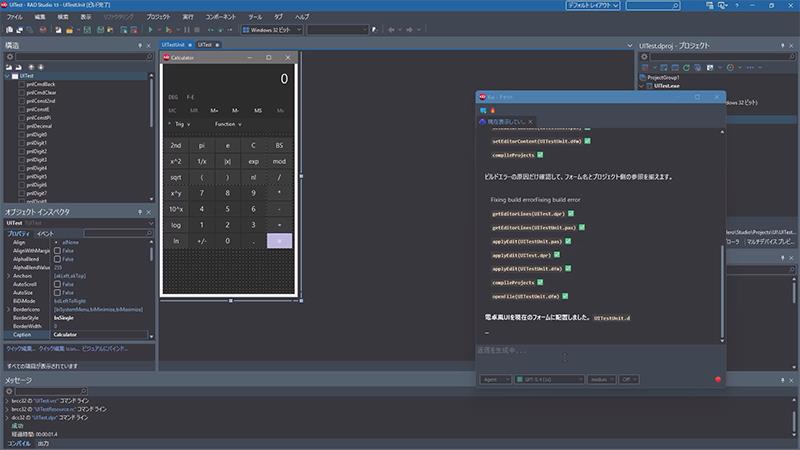Viewport: 800px width, 450px height.
Task: Click the flame icon in chat window
Action: click(493, 110)
